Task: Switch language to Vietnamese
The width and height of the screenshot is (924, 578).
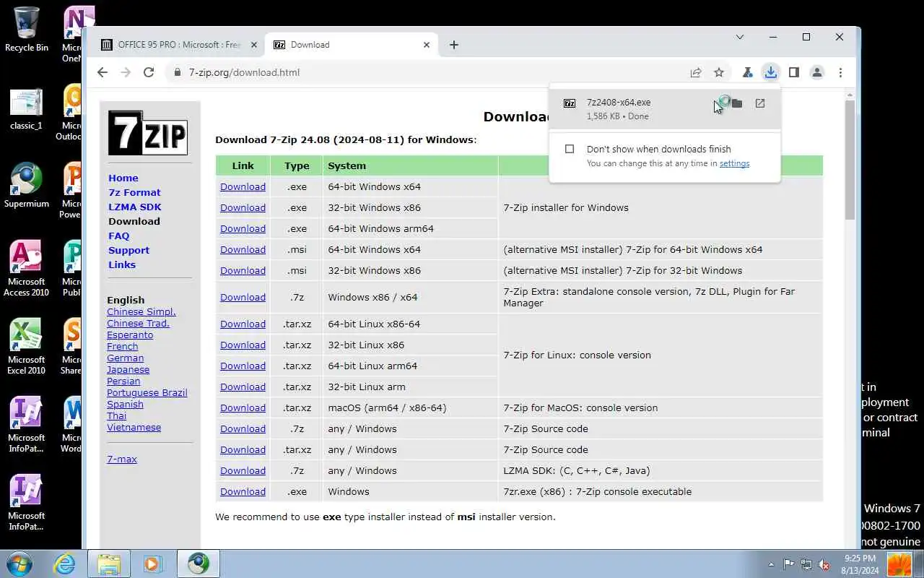Action: pyautogui.click(x=134, y=427)
